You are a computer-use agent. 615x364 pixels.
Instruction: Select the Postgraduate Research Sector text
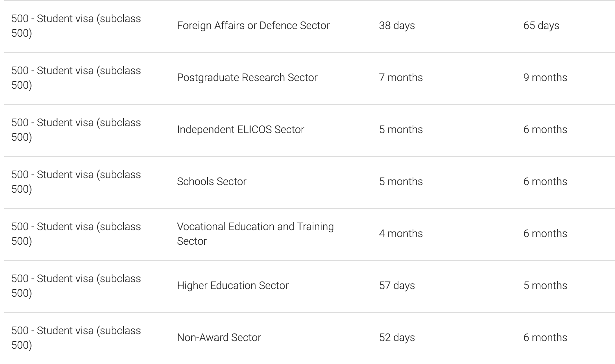[247, 78]
